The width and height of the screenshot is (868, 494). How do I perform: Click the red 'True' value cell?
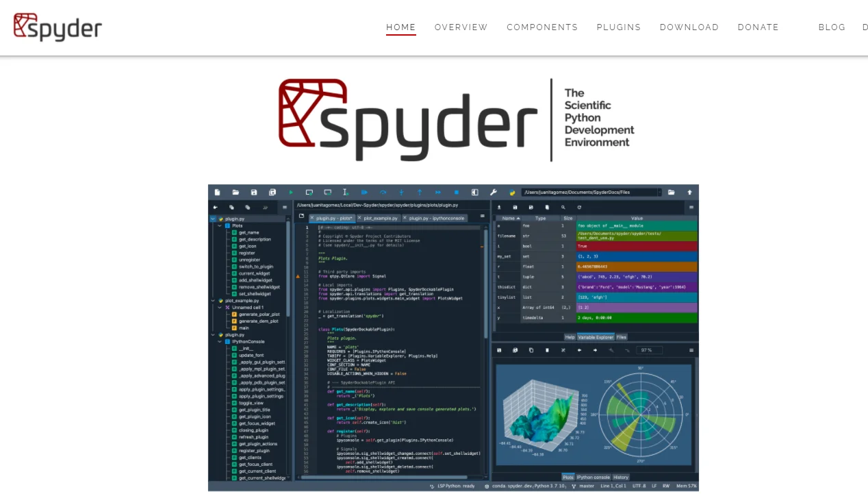click(x=637, y=245)
